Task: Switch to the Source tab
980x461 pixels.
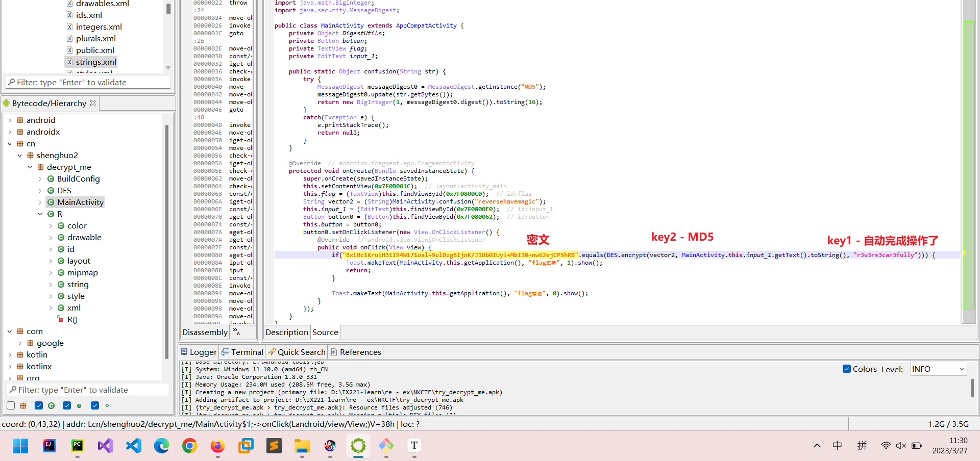Action: coord(325,332)
